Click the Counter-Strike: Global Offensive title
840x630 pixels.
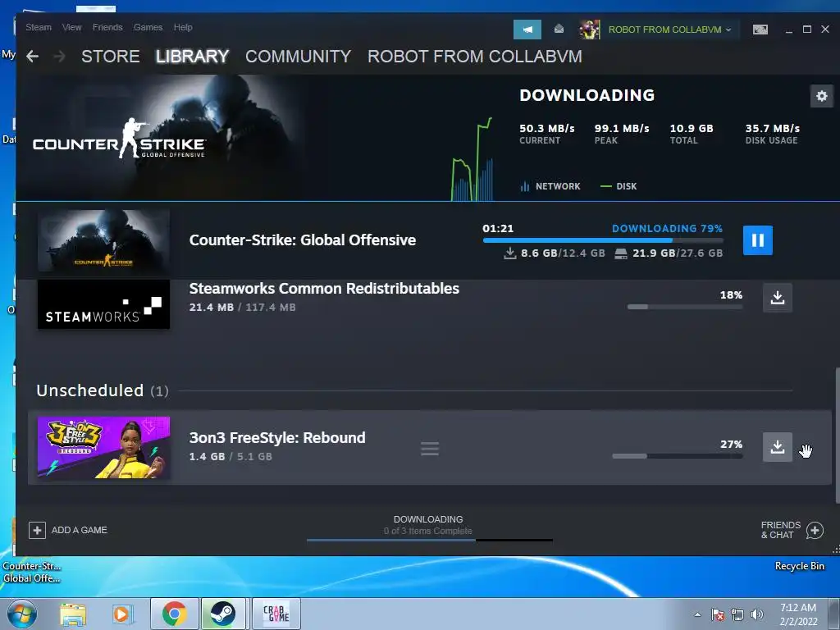click(302, 240)
